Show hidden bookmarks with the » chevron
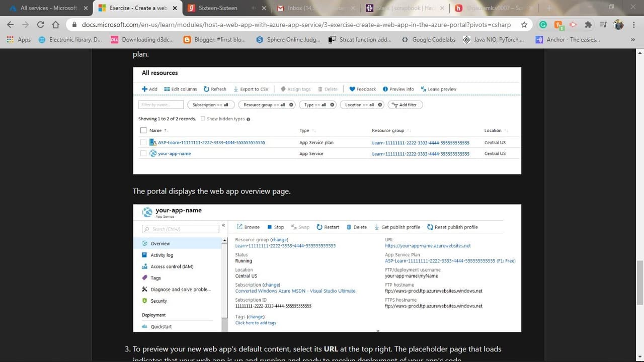 pos(632,40)
